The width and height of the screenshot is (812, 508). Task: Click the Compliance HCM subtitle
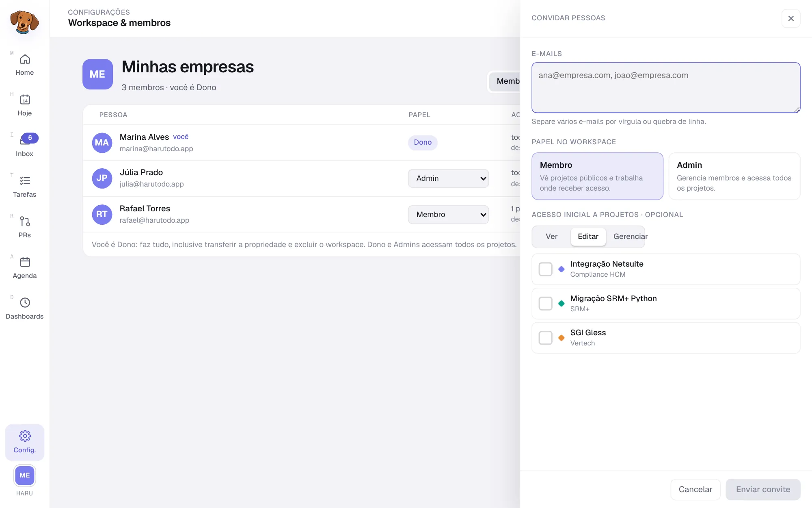598,274
